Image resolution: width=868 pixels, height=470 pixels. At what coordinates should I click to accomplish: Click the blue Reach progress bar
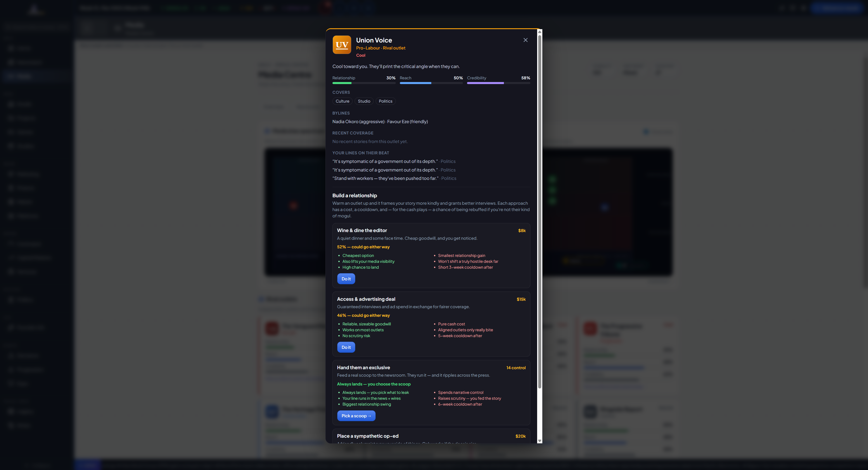pos(431,83)
